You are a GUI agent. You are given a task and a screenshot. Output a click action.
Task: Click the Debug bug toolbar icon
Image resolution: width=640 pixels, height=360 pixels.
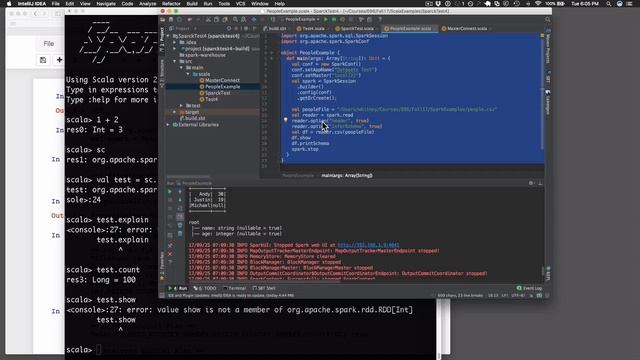click(333, 20)
